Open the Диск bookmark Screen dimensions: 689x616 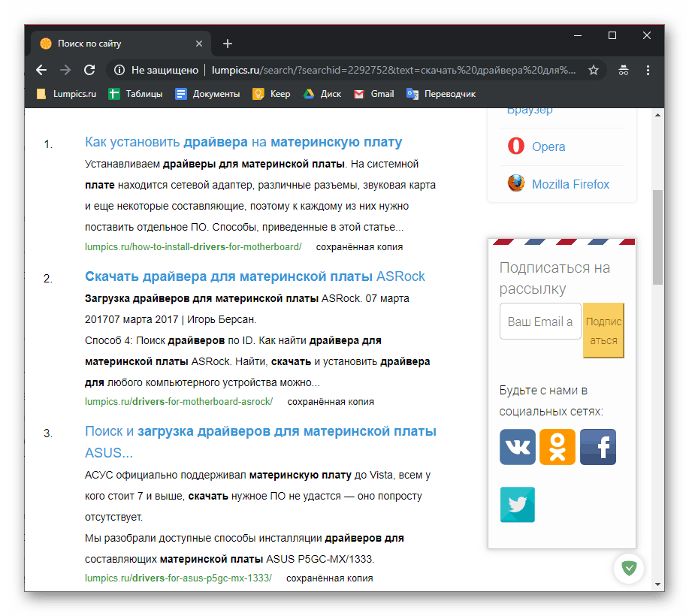point(322,94)
